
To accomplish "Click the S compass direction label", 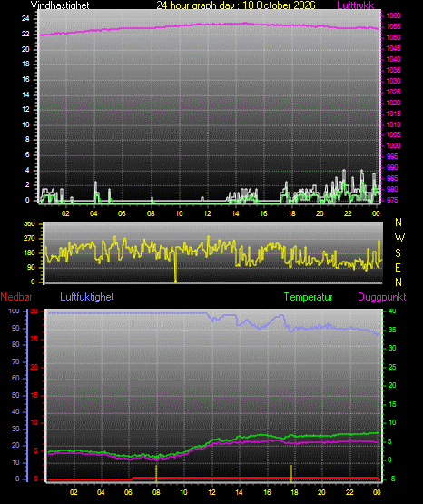I will pos(398,253).
